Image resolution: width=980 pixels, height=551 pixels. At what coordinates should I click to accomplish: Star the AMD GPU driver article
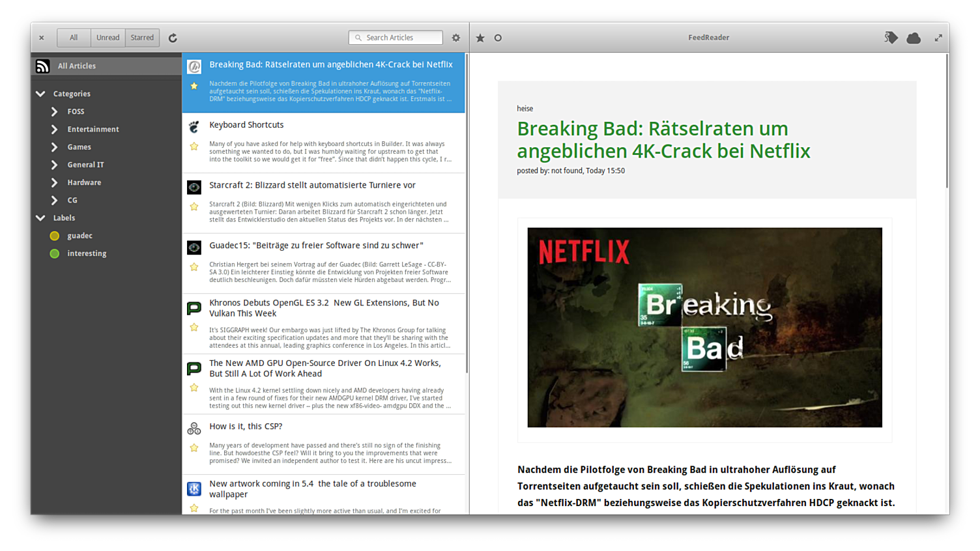click(x=194, y=388)
